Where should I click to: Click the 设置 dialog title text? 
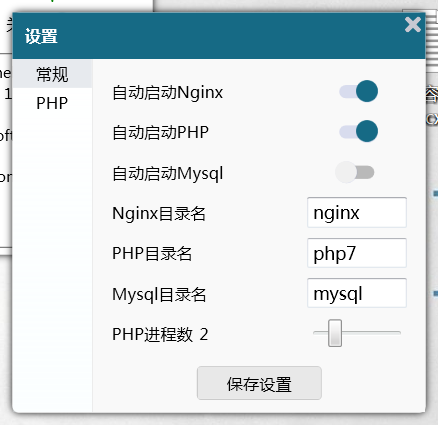click(x=41, y=36)
